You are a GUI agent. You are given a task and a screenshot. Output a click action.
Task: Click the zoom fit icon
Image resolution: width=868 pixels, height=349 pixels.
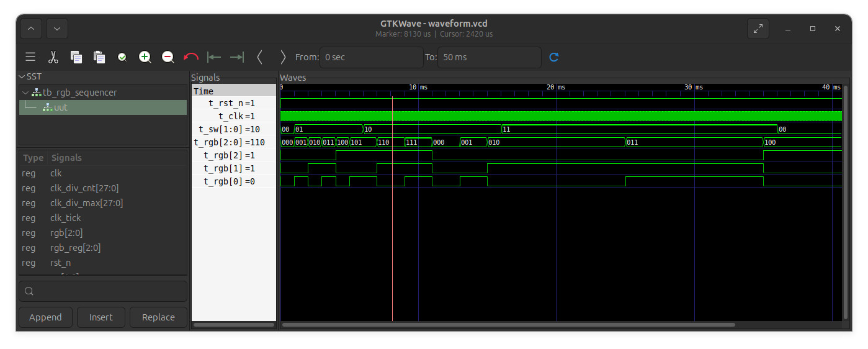[x=122, y=57]
